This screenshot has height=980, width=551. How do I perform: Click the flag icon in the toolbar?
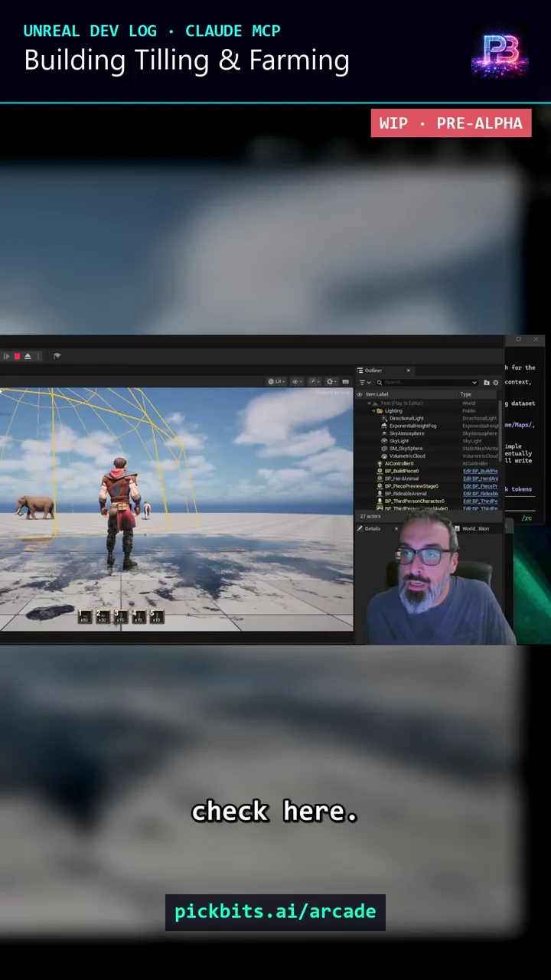coord(57,356)
